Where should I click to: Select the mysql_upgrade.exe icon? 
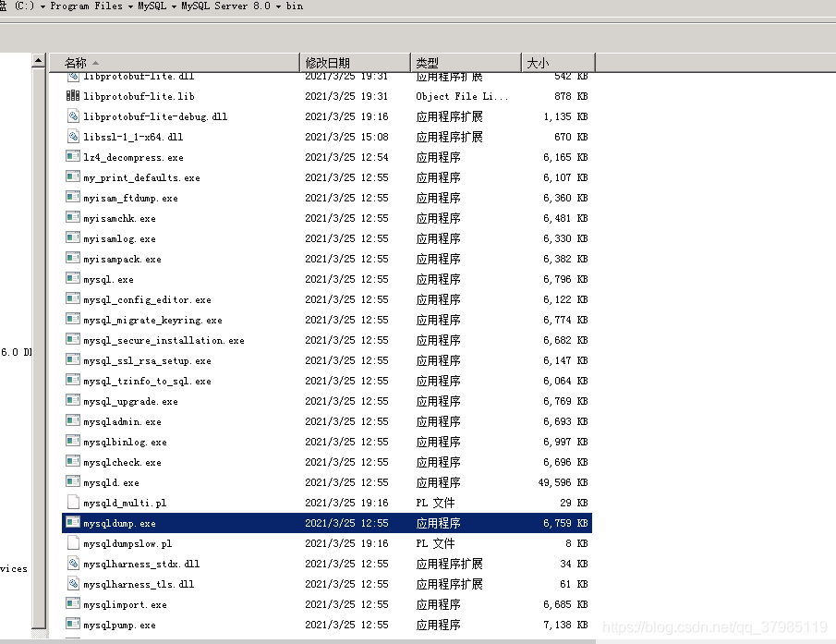coord(73,400)
